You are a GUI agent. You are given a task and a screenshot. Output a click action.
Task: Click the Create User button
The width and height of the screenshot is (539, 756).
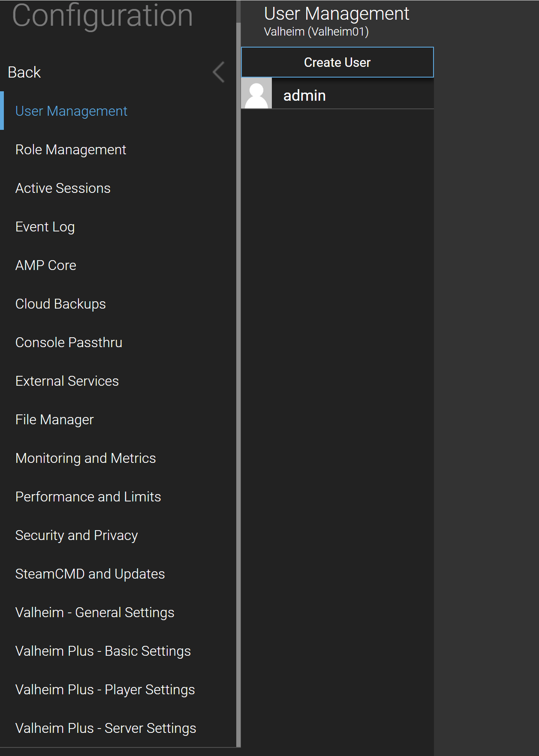(337, 62)
